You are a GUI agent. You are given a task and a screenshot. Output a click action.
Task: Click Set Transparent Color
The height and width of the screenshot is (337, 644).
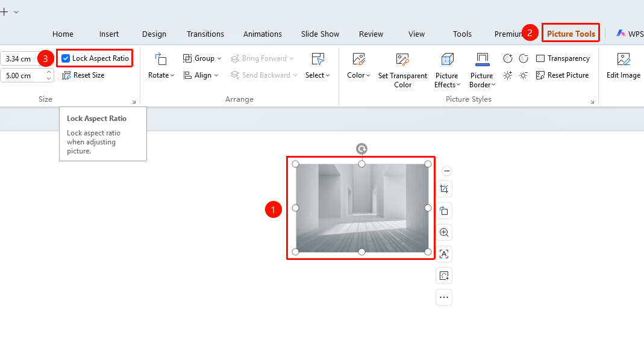(402, 70)
